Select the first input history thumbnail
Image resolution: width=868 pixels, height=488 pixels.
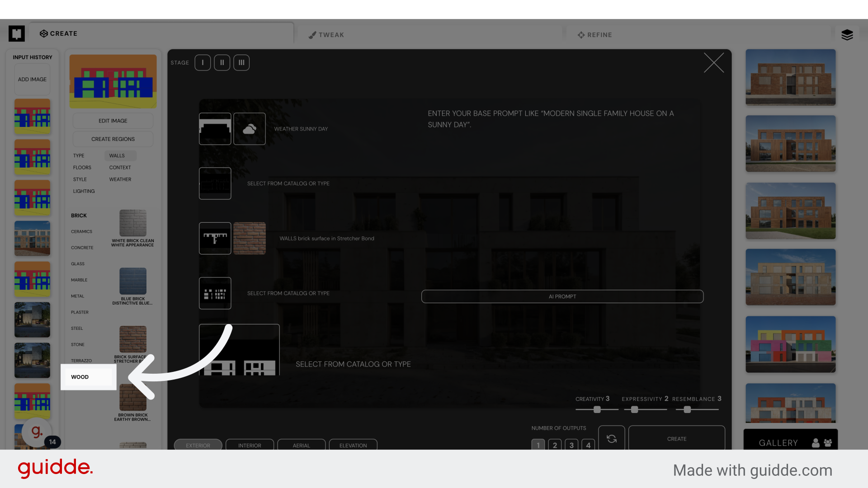[32, 117]
